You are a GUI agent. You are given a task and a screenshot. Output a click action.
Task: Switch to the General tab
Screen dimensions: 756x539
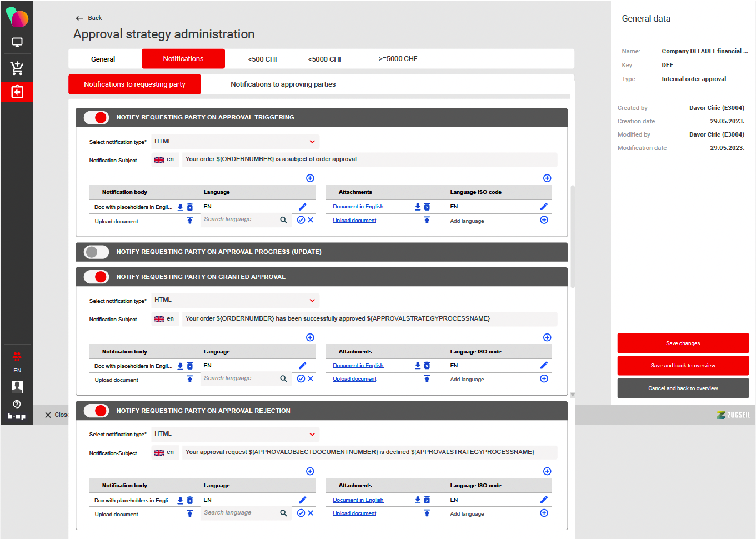pos(103,59)
